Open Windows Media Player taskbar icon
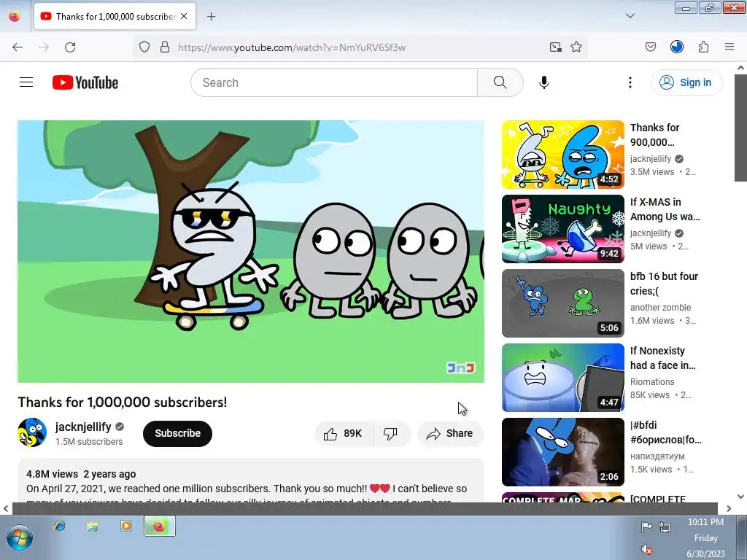747x560 pixels. [125, 526]
